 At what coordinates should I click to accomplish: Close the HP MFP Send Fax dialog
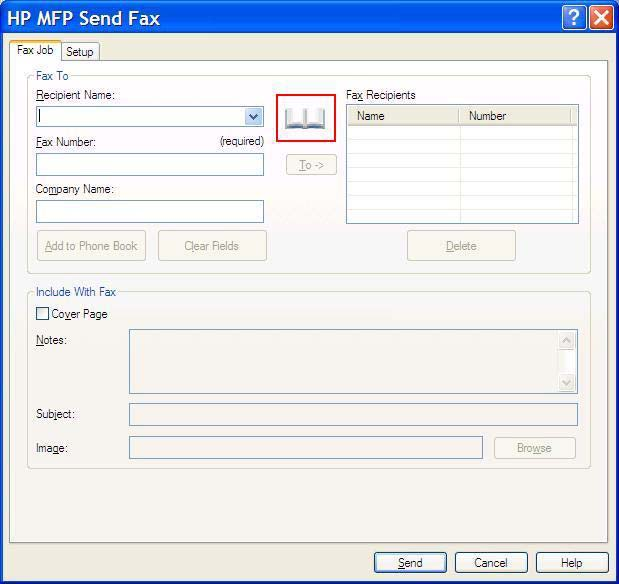pos(601,18)
